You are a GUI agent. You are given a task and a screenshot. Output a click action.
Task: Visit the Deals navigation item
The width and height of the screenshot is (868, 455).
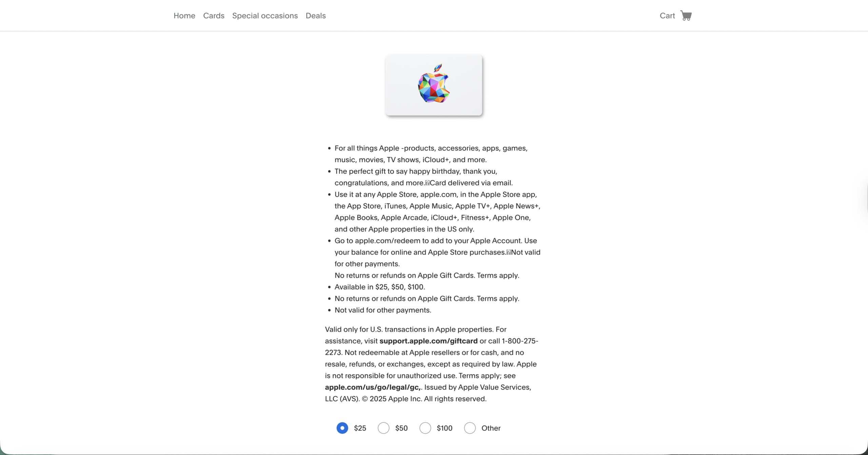316,16
